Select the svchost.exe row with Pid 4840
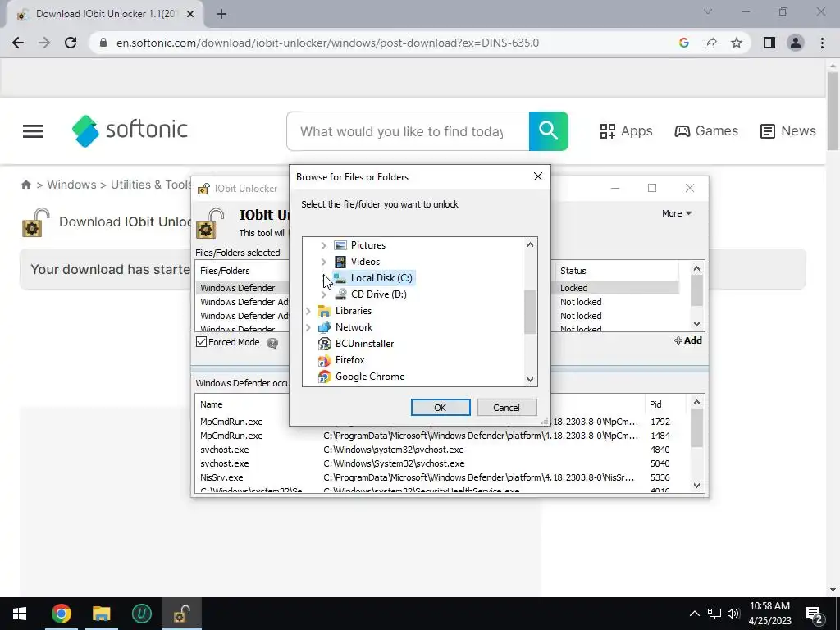The width and height of the screenshot is (840, 630). 442,450
